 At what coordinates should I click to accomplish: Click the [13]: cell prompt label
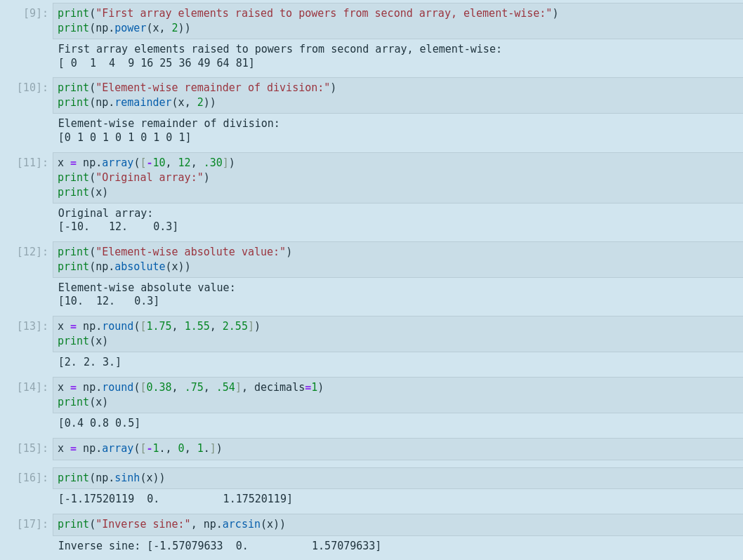pos(32,326)
